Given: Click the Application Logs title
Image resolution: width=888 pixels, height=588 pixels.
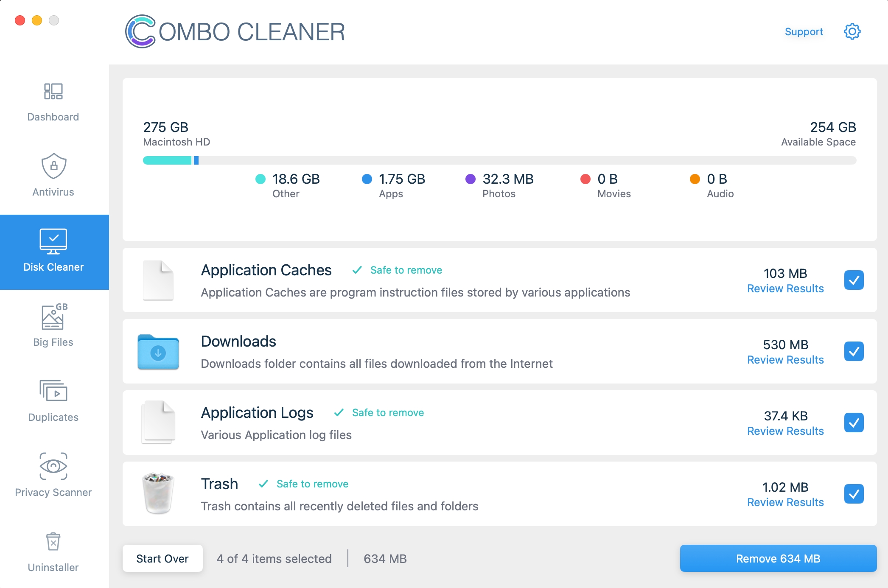Looking at the screenshot, I should pos(257,413).
